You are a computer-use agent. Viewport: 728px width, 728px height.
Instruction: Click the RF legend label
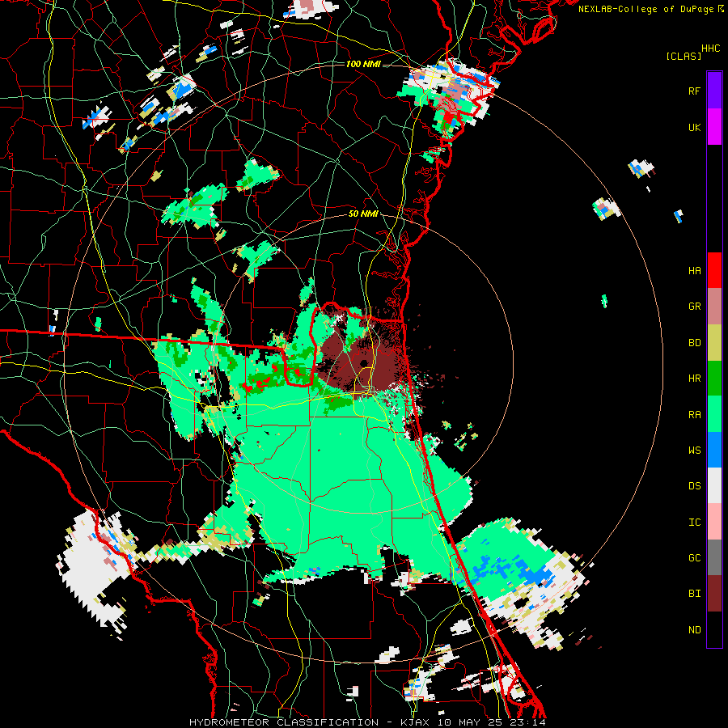tap(694, 91)
